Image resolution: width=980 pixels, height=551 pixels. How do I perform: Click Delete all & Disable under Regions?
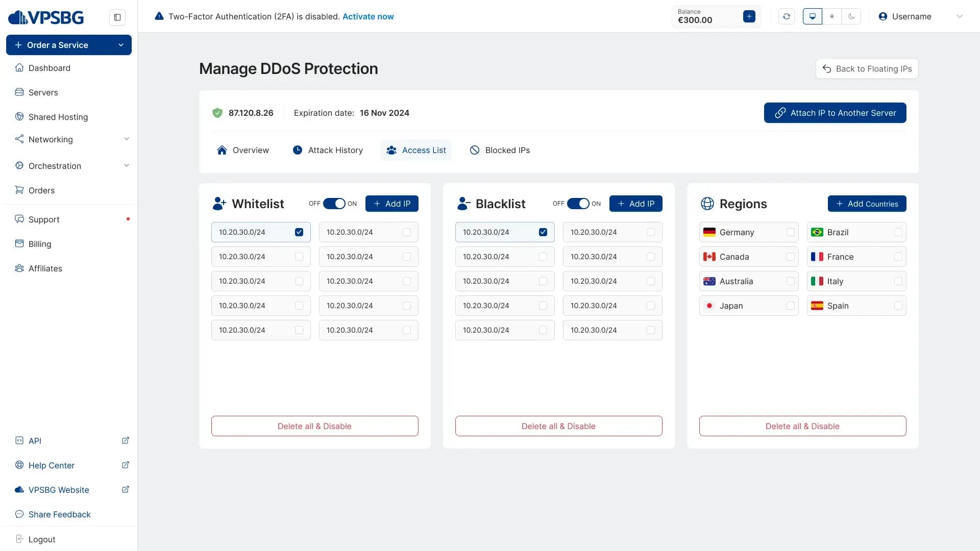(x=802, y=426)
